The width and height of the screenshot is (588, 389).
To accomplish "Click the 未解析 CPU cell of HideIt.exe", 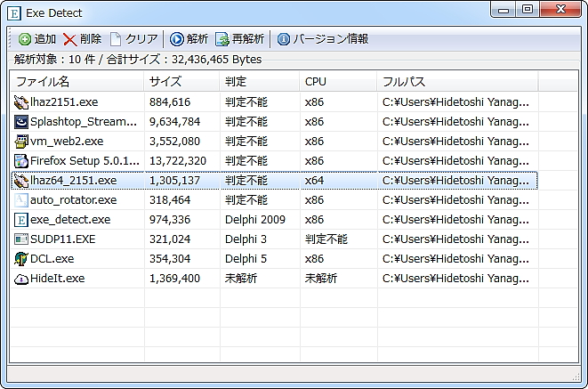I will coord(320,279).
